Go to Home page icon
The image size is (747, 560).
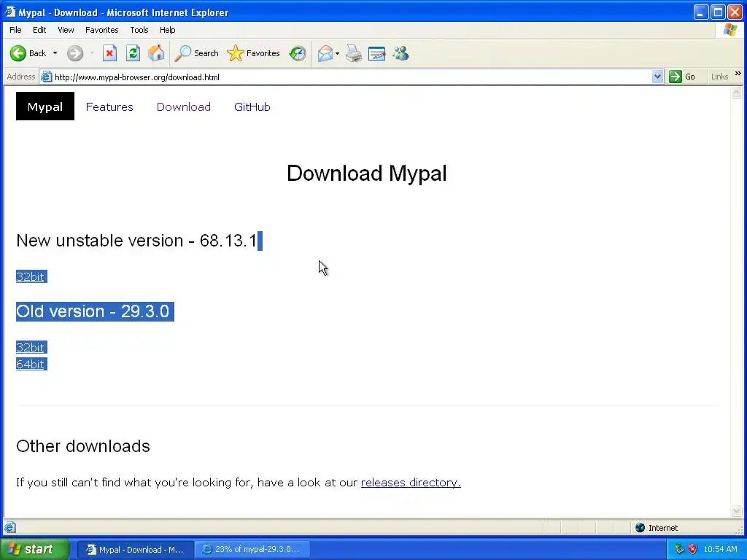point(156,53)
